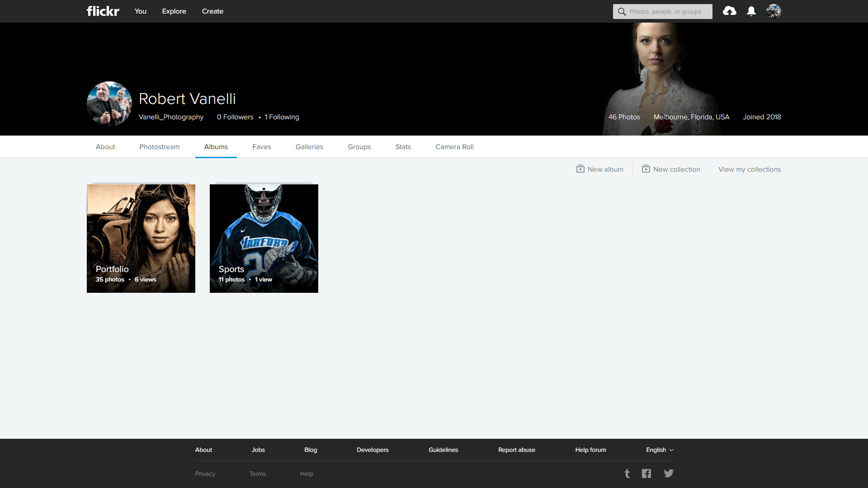This screenshot has height=488, width=868.
Task: Expand the English language dropdown
Action: 659,450
